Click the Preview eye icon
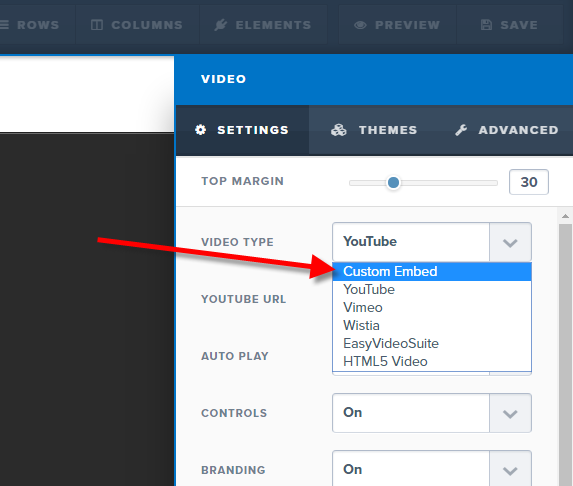Image resolution: width=573 pixels, height=486 pixels. [360, 25]
